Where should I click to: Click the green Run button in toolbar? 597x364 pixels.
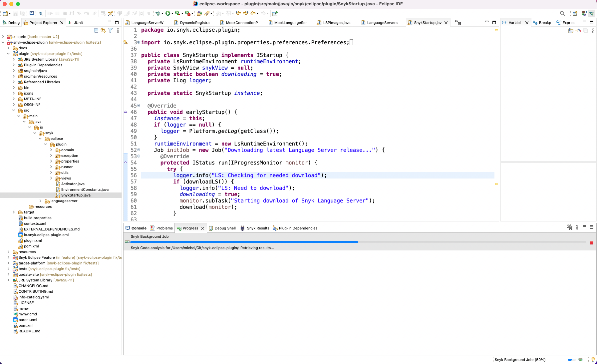(168, 13)
